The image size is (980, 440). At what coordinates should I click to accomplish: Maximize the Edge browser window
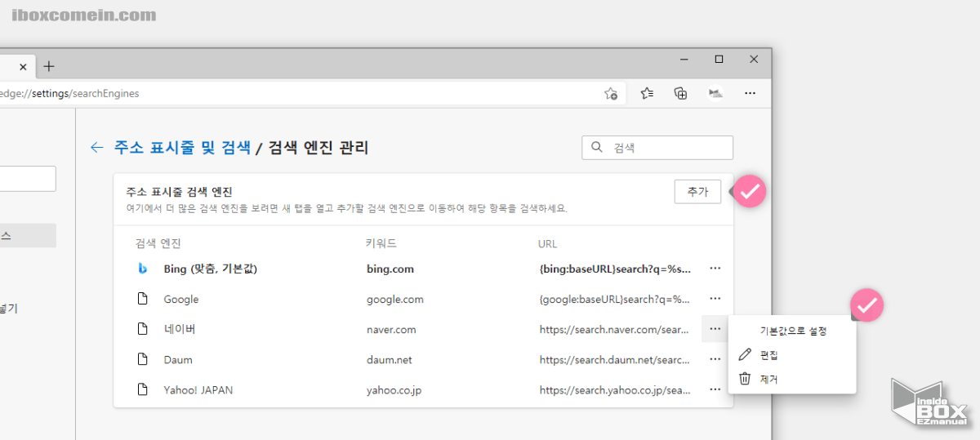click(719, 59)
